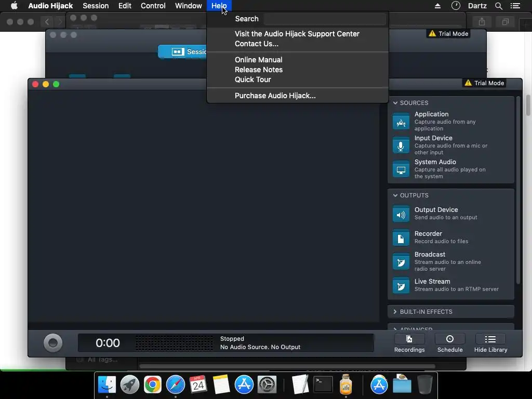532x399 pixels.
Task: Choose the Broadcast block icon
Action: click(x=401, y=262)
